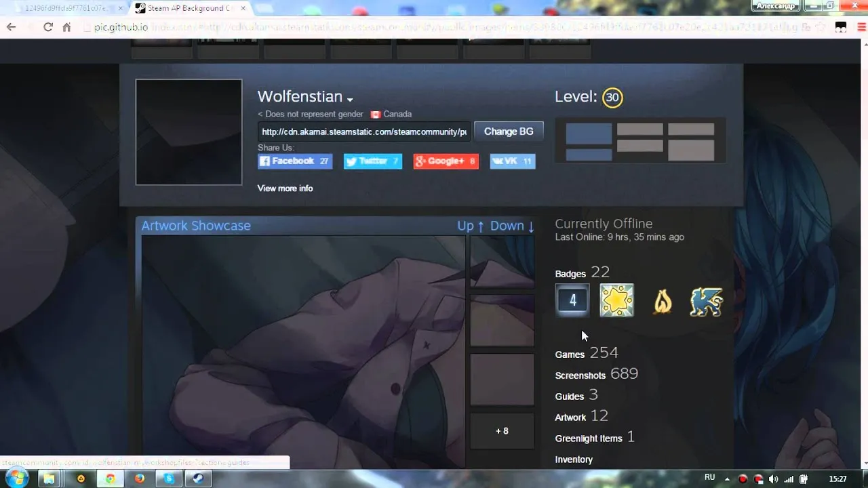This screenshot has height=488, width=868.
Task: Open the Wolfenstian name dropdown arrow
Action: 350,100
